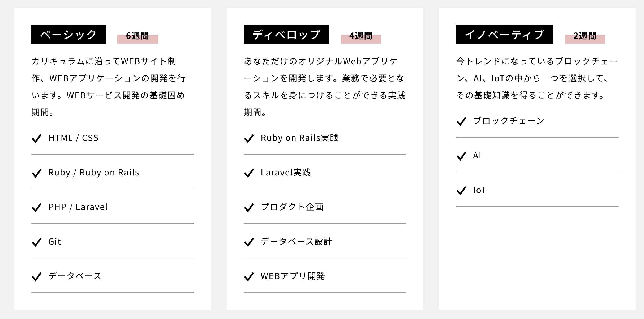Click the checkmark beside PHP / Laravel

pyautogui.click(x=37, y=208)
